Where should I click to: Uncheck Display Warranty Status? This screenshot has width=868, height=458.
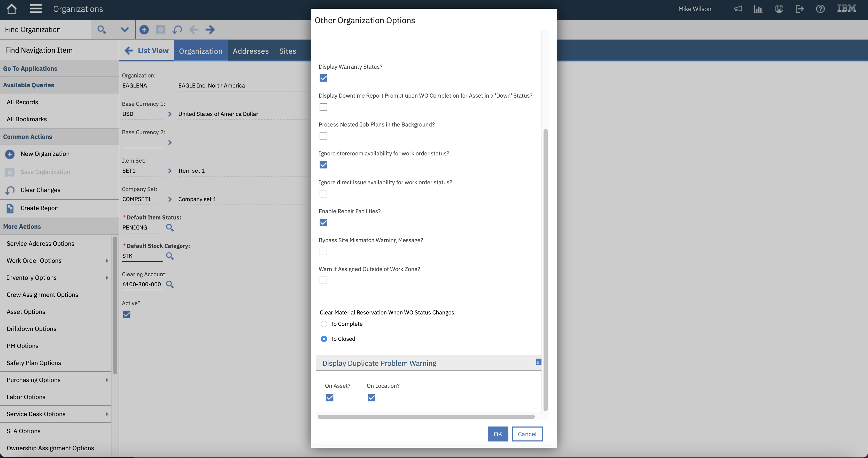tap(323, 78)
